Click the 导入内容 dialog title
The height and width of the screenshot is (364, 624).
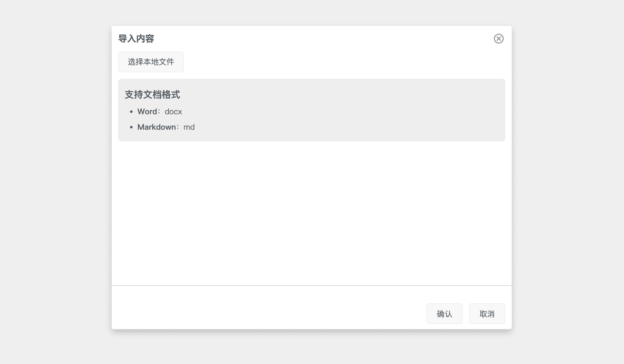click(x=136, y=39)
